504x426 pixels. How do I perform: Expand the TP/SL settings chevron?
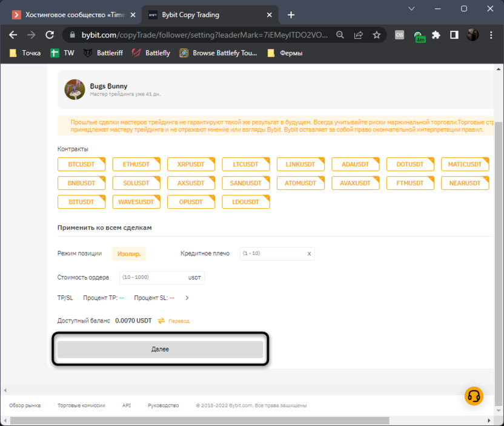tap(187, 298)
